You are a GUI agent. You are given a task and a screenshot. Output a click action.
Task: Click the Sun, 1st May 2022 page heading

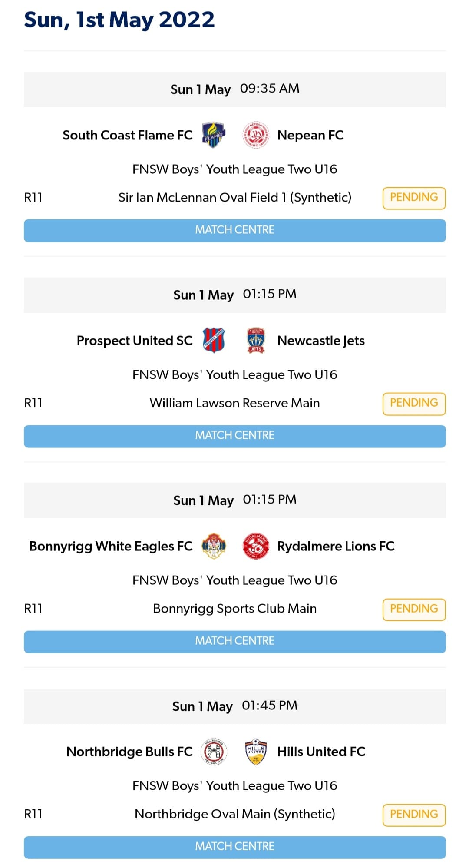tap(119, 19)
